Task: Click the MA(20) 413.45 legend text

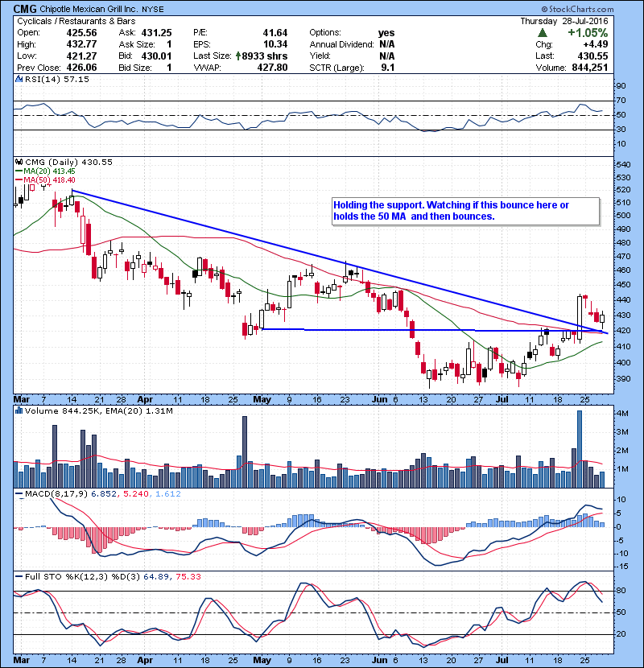Action: 49,171
